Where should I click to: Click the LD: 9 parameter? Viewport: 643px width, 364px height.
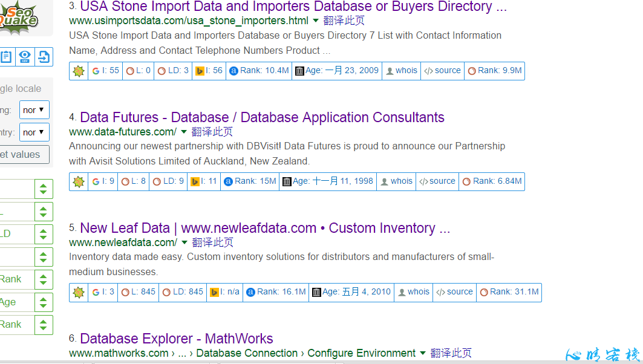[168, 181]
